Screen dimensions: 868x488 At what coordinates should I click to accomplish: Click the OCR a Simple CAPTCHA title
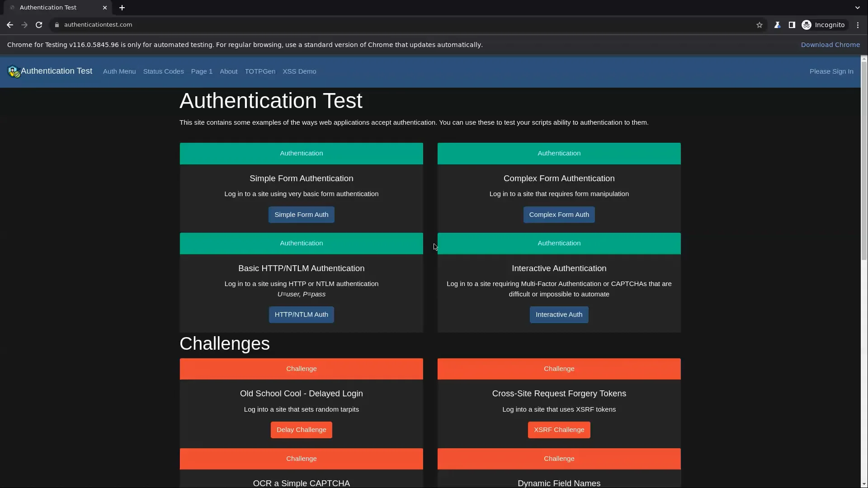[x=302, y=483]
